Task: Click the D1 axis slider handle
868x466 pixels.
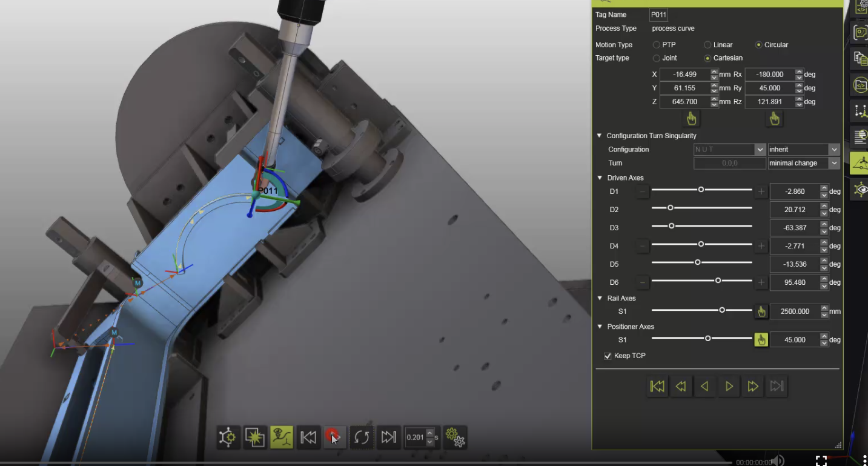Action: (x=701, y=190)
